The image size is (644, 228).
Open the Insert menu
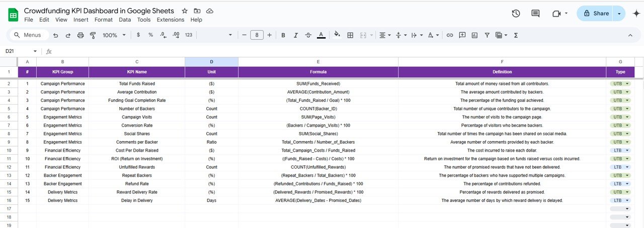[80, 20]
